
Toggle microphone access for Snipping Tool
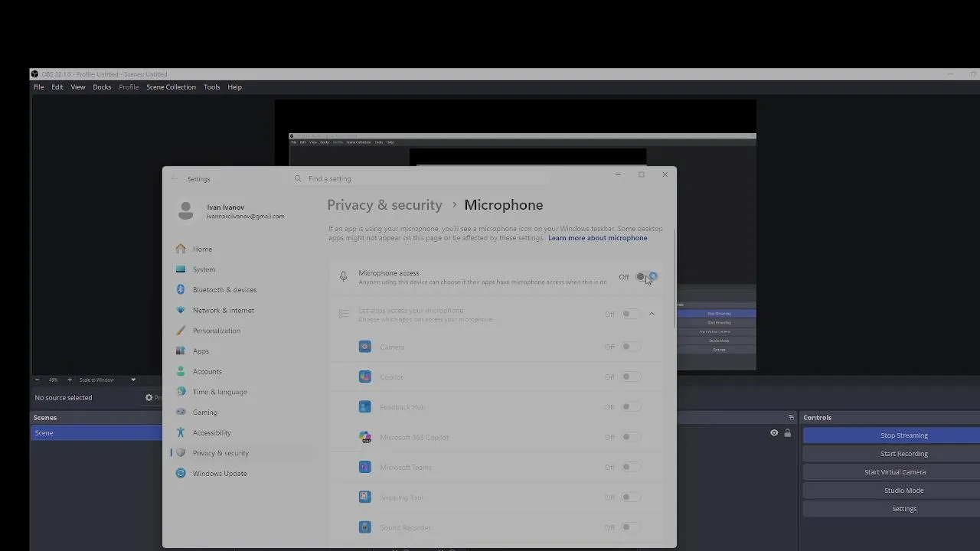(x=631, y=497)
